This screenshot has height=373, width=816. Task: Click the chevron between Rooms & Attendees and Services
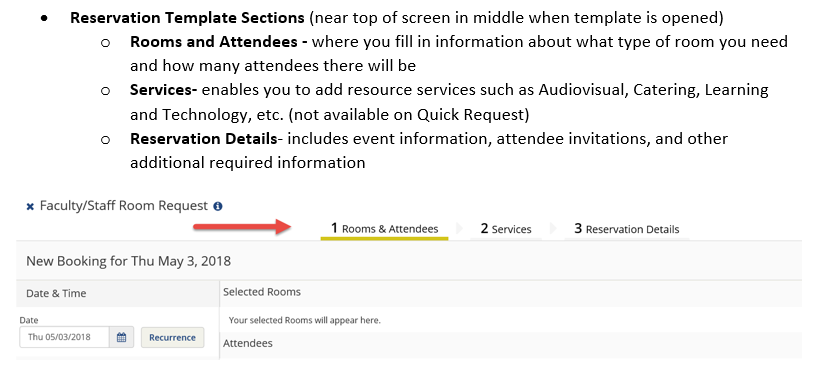pyautogui.click(x=460, y=228)
